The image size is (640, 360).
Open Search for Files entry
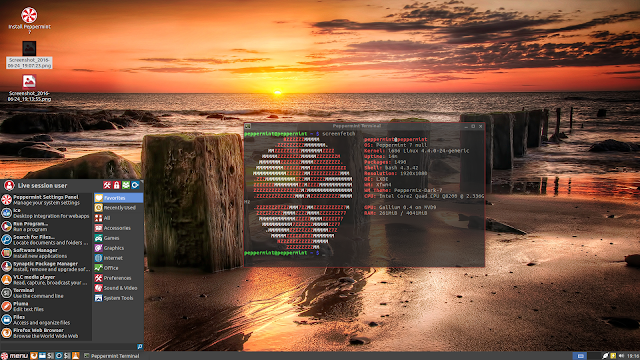(x=46, y=240)
